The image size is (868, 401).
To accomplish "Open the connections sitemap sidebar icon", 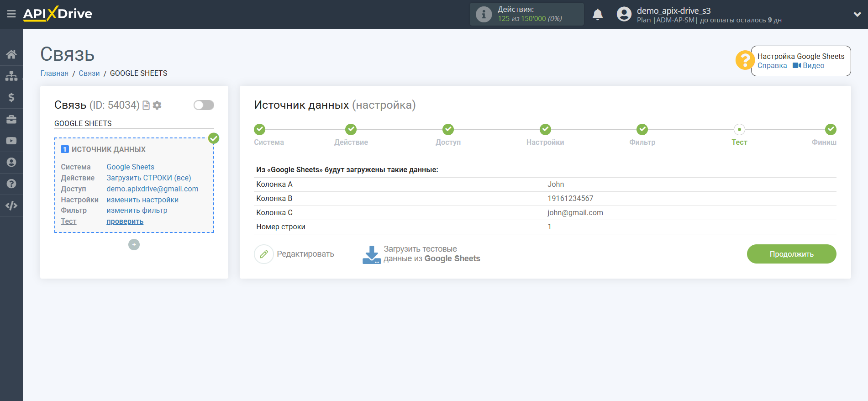I will point(11,76).
